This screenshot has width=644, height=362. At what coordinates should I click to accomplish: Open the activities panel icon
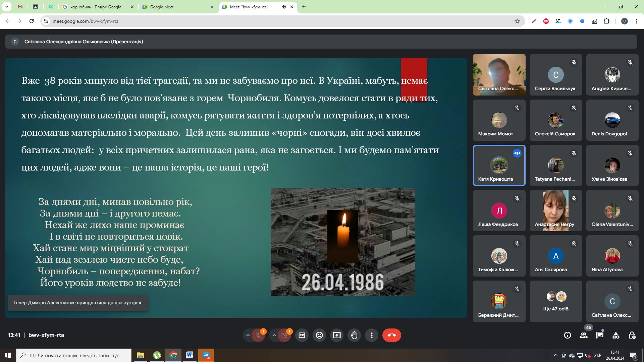616,335
